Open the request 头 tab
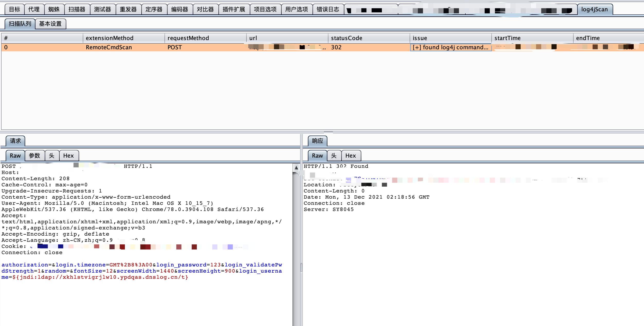644x326 pixels. 52,156
